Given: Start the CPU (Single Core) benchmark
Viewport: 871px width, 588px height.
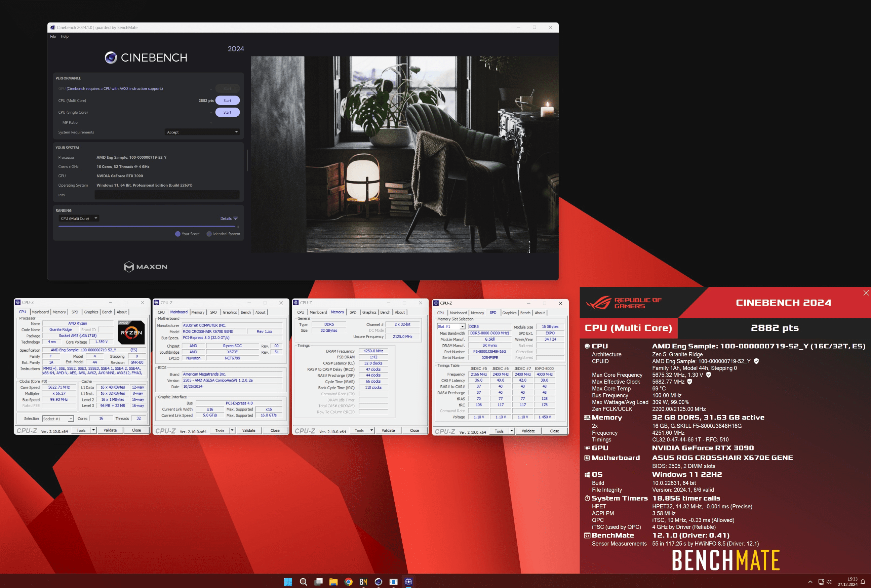Looking at the screenshot, I should (x=227, y=112).
